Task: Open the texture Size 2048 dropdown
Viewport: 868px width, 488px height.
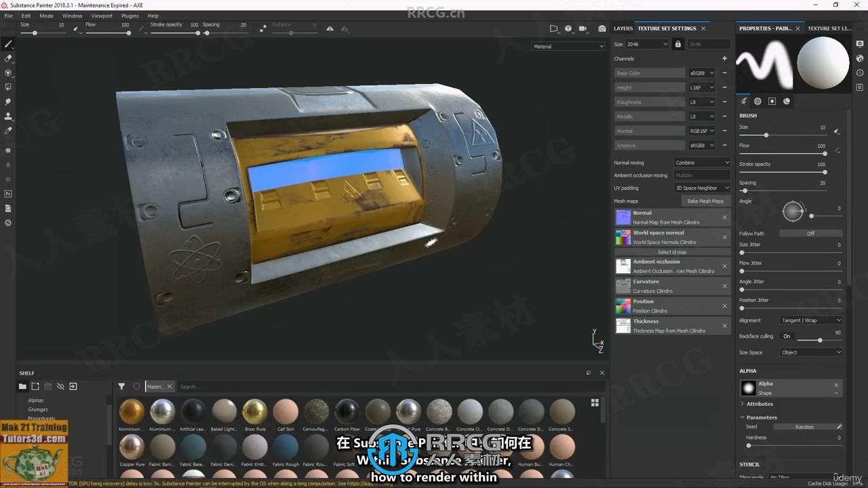Action: (x=648, y=44)
